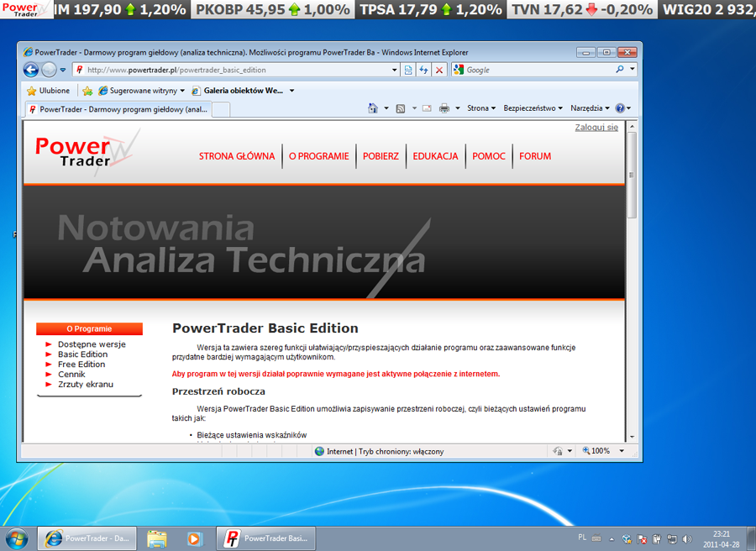756x551 pixels.
Task: Stop loading with the red X icon
Action: click(438, 70)
